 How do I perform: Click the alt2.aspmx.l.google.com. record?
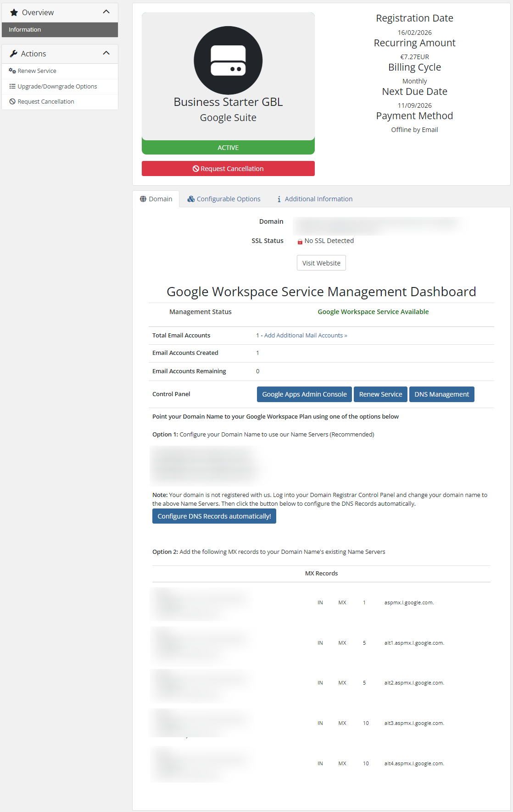click(414, 683)
